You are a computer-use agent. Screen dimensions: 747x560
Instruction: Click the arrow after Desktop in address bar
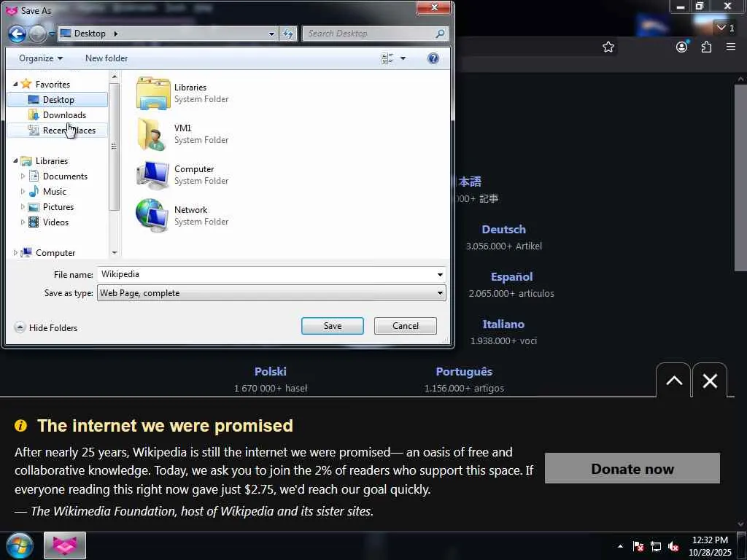(x=115, y=34)
